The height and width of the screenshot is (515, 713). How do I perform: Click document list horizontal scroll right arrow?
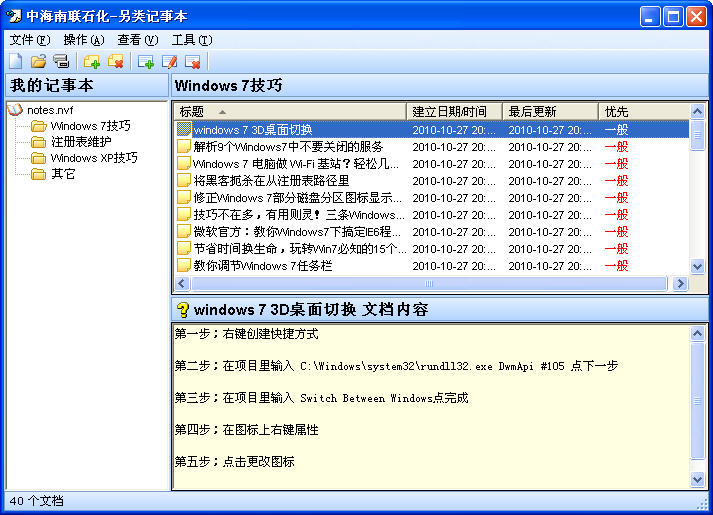680,284
